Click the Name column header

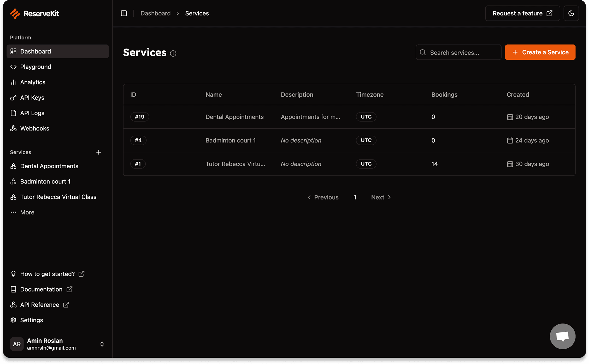[214, 95]
